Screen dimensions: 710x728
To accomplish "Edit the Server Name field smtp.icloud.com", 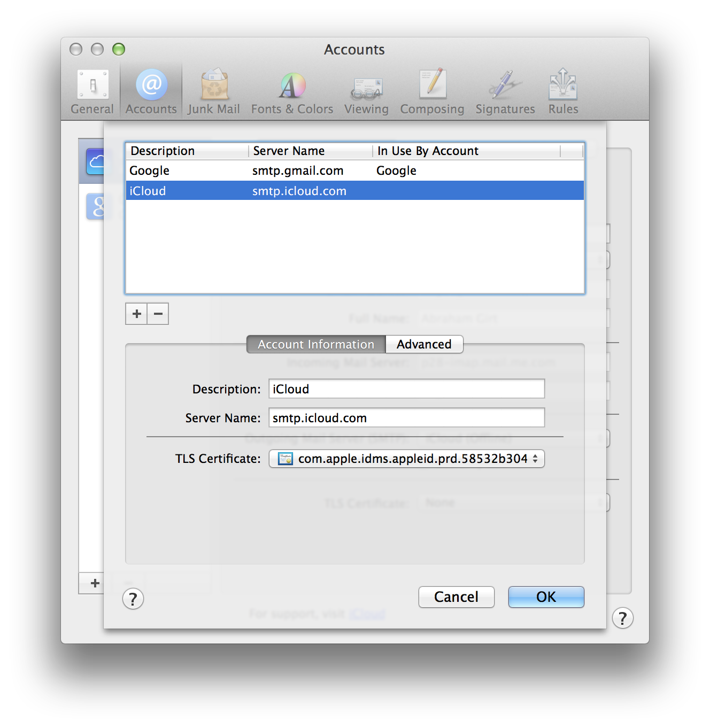I will pos(407,417).
